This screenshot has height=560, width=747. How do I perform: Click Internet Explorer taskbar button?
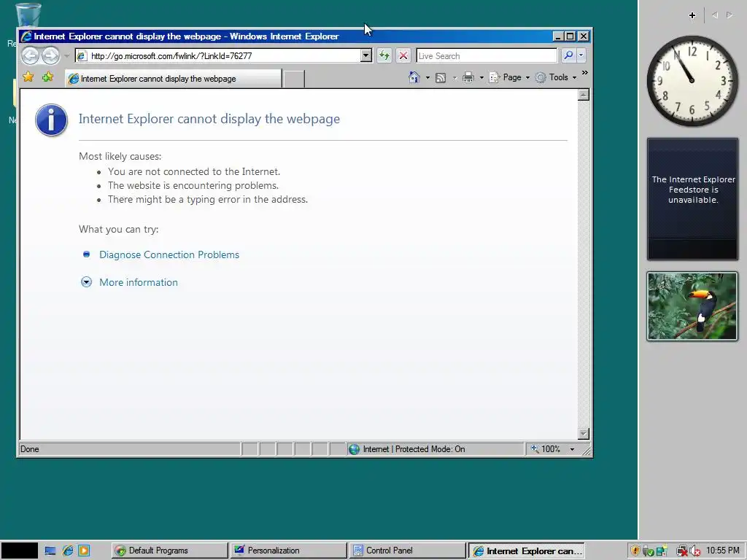click(x=527, y=551)
